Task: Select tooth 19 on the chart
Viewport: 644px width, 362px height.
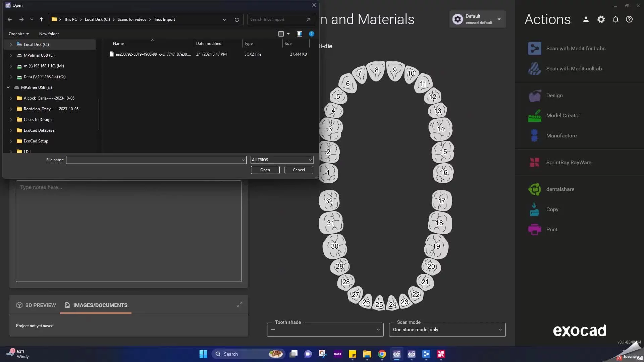Action: tap(436, 246)
